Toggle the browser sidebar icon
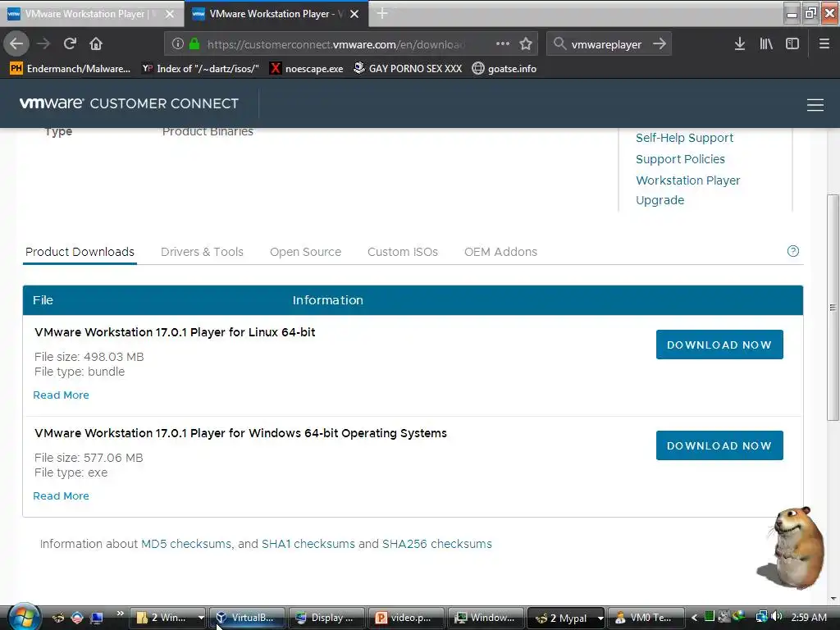840x630 pixels. tap(792, 43)
